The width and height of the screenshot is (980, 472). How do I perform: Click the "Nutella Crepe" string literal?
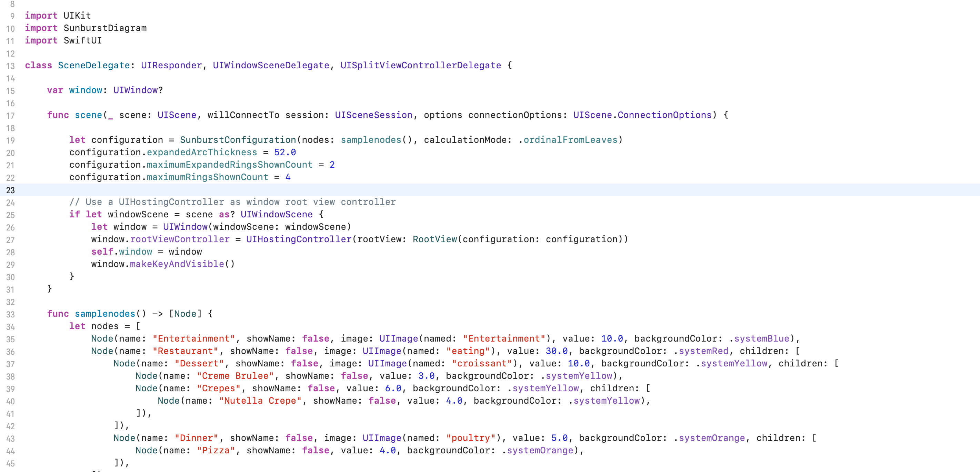click(260, 401)
